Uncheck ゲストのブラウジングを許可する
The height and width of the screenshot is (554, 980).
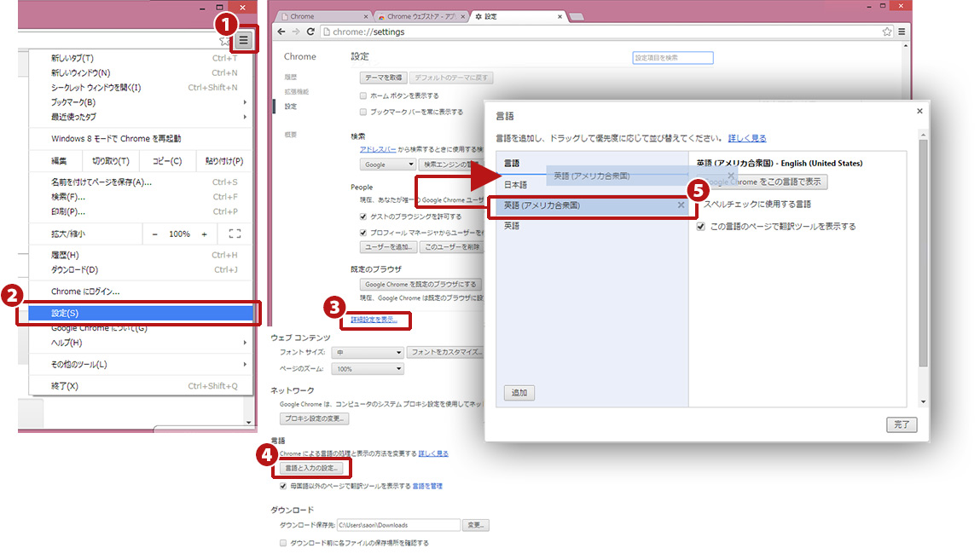(363, 216)
